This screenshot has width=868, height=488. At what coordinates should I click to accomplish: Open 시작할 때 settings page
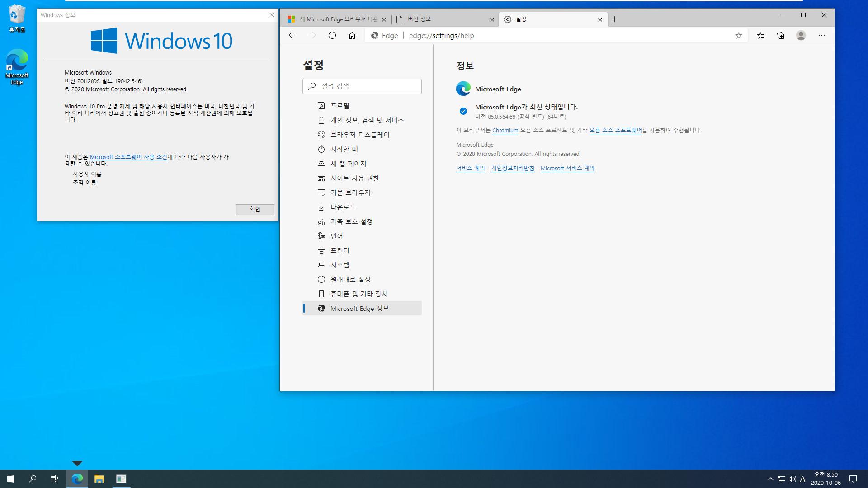point(362,149)
